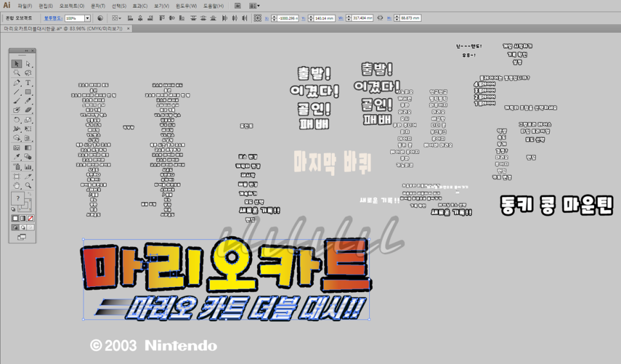The image size is (621, 364).
Task: Select the Selection (black arrow) tool
Action: point(17,64)
